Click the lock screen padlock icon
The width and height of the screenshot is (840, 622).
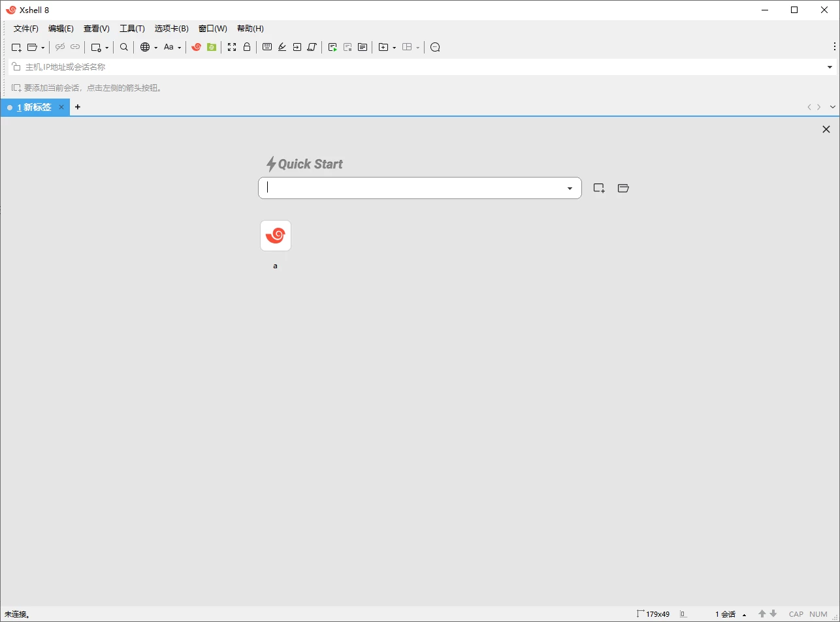247,47
